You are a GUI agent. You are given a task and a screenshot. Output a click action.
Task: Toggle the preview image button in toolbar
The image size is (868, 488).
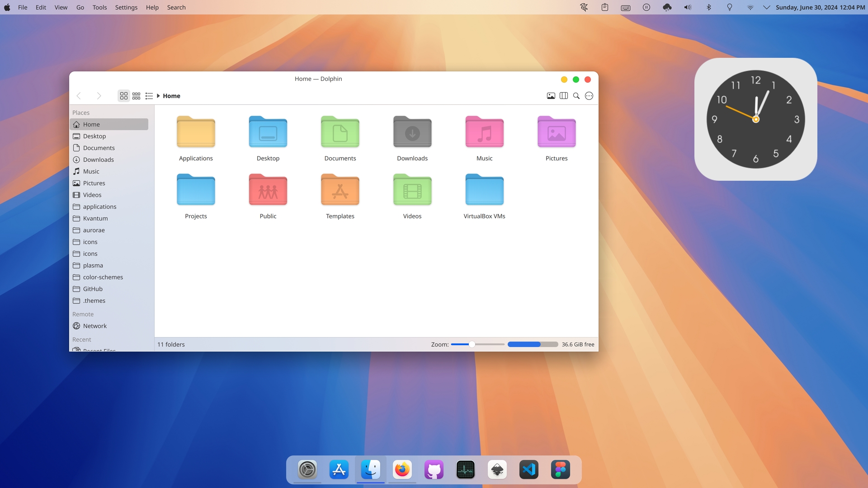click(551, 96)
